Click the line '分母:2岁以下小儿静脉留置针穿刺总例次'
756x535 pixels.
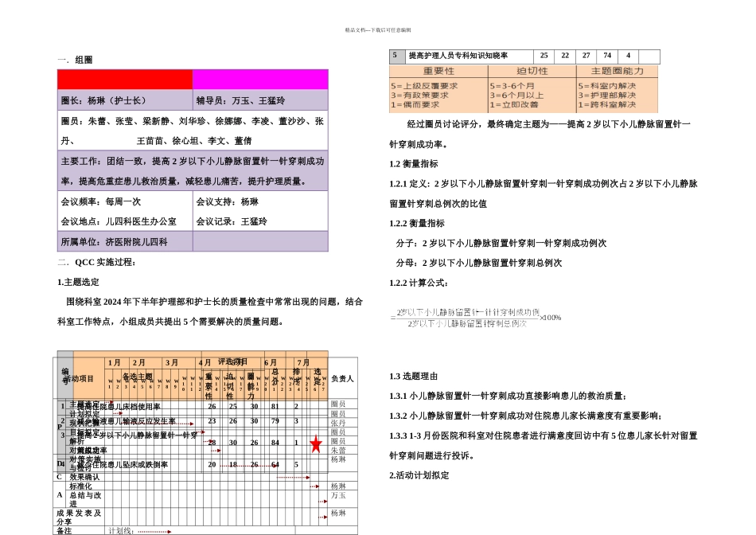(x=479, y=263)
